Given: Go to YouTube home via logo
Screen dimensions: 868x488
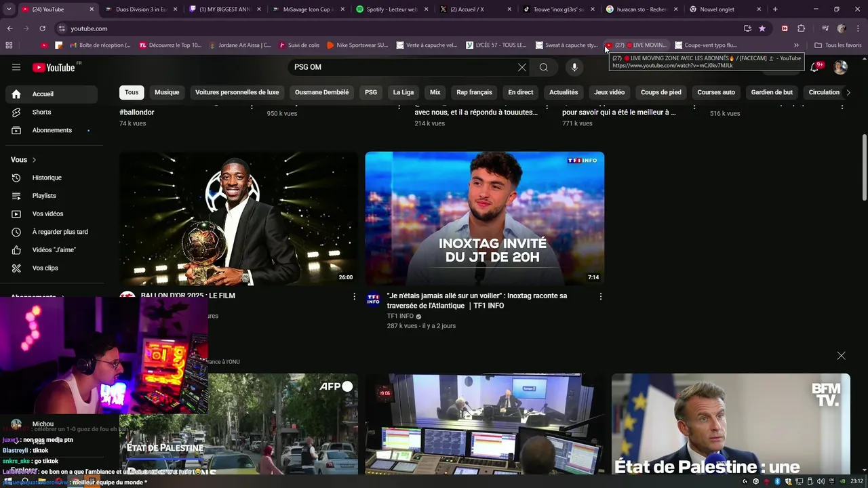Looking at the screenshot, I should click(54, 67).
